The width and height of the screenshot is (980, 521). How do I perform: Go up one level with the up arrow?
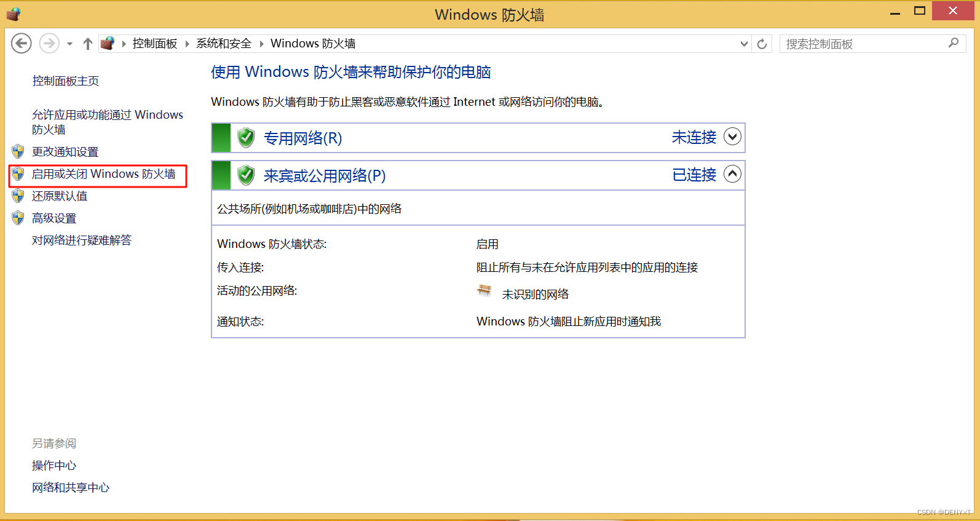[x=88, y=44]
